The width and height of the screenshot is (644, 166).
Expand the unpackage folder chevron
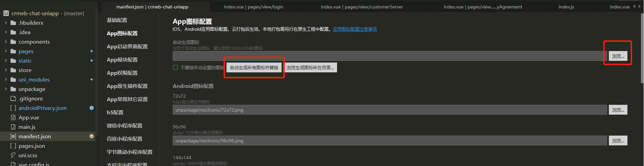tap(6, 89)
